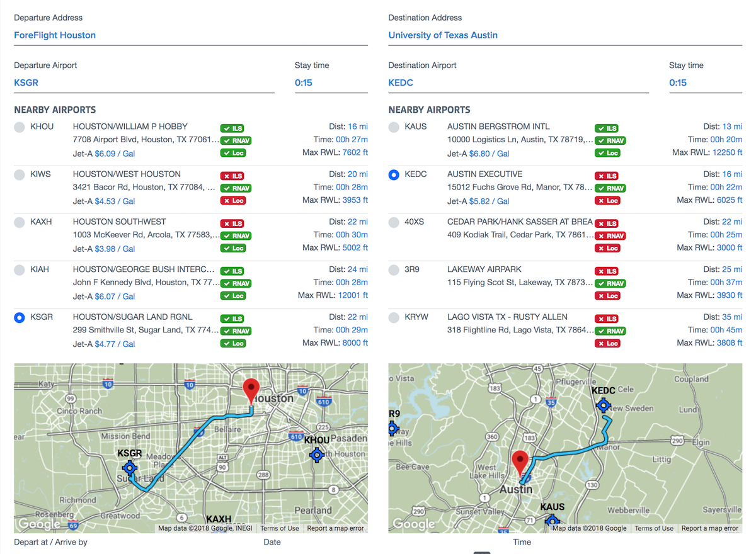Select the KHOU airport radio button
Screen dimensions: 756x554
[x=20, y=127]
